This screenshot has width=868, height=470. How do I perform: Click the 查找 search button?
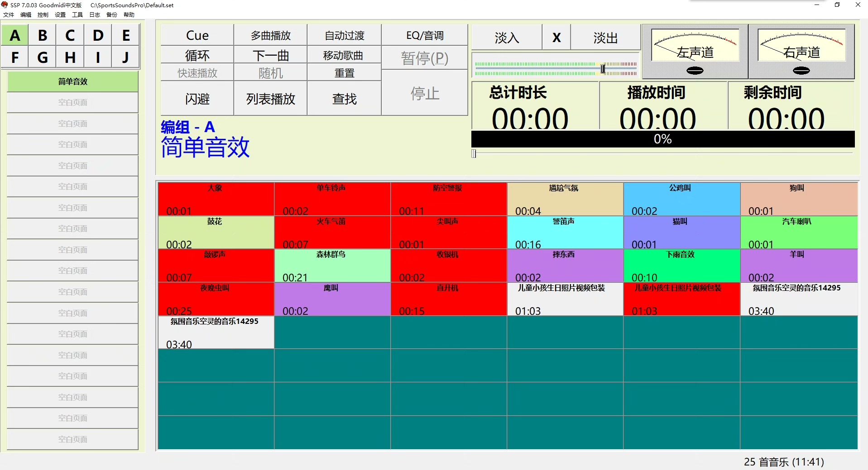(345, 99)
